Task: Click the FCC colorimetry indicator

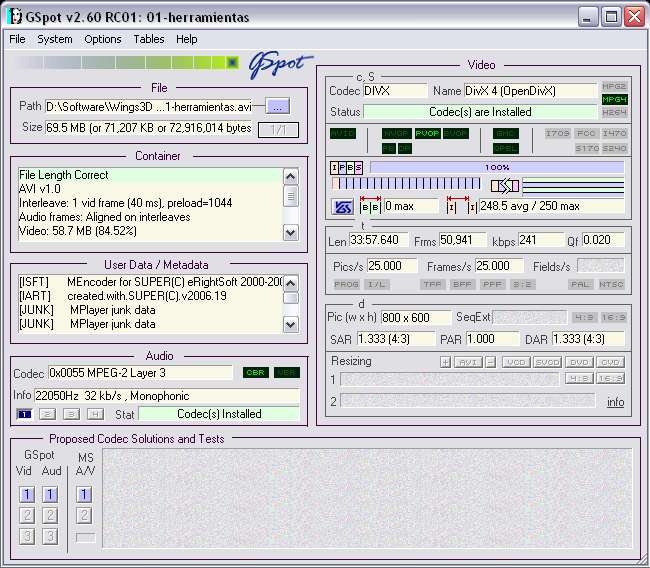Action: click(x=586, y=133)
